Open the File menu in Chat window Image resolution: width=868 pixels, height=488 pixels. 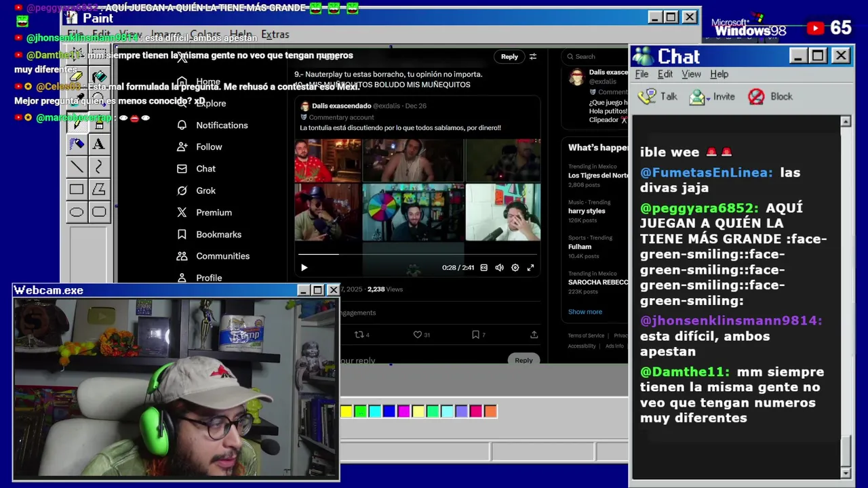click(642, 74)
